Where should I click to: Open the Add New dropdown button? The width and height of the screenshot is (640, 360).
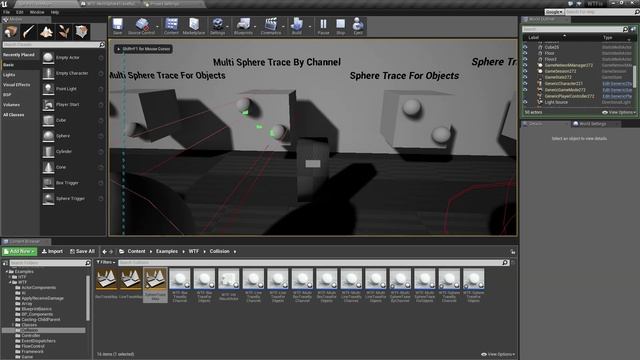19,251
